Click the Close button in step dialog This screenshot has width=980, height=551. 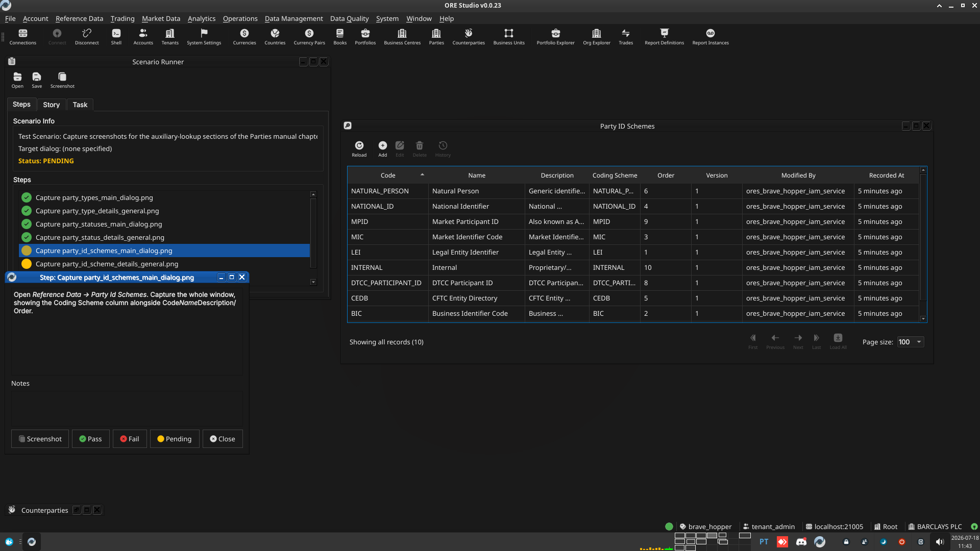(223, 439)
